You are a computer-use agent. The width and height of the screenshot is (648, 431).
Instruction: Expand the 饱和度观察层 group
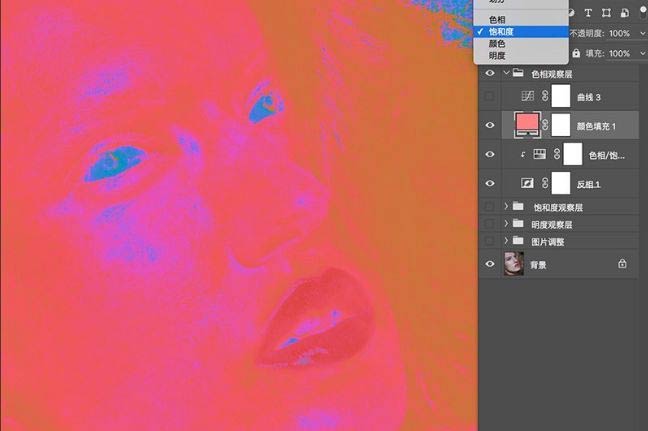(506, 207)
